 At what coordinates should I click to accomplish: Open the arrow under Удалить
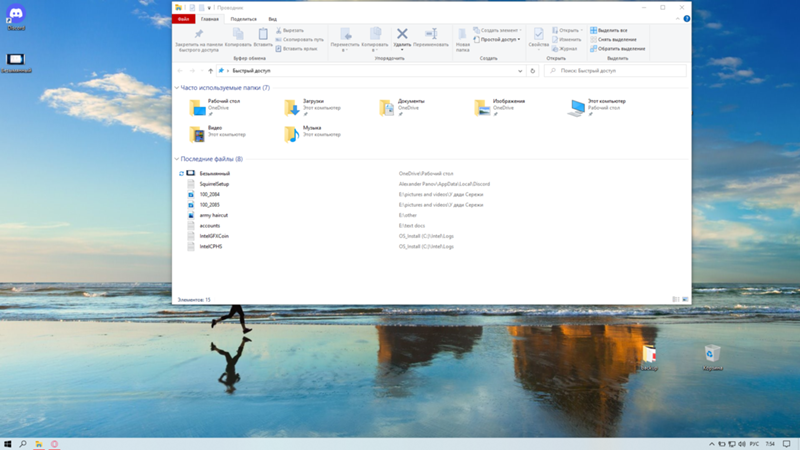(x=402, y=50)
